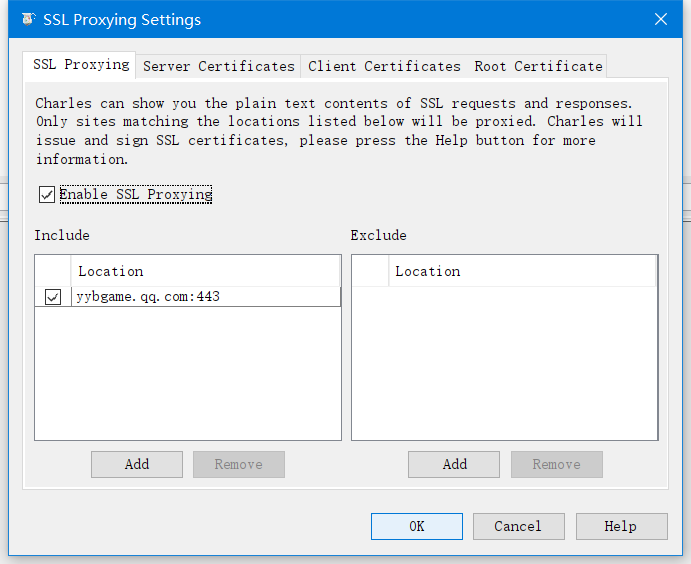
Task: Add a new Include location
Action: [137, 464]
